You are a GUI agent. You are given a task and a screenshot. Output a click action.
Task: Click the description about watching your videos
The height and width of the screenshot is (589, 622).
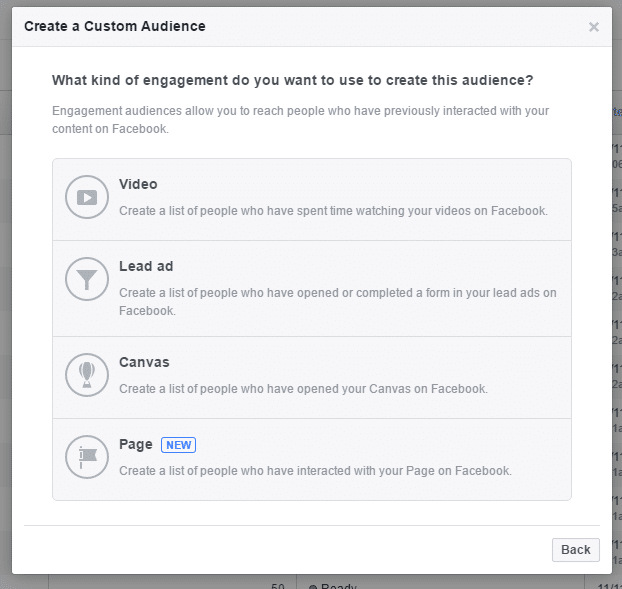click(x=333, y=211)
